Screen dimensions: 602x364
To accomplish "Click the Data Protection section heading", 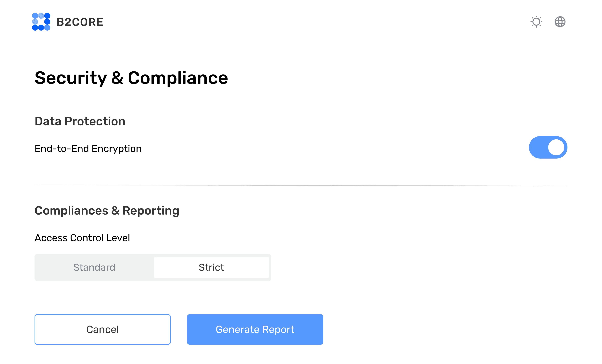I will (80, 121).
